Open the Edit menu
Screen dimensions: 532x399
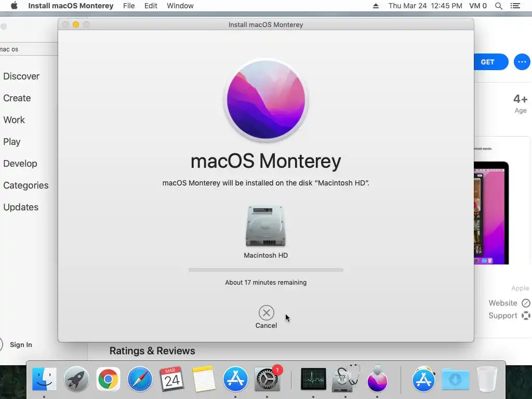tap(151, 6)
